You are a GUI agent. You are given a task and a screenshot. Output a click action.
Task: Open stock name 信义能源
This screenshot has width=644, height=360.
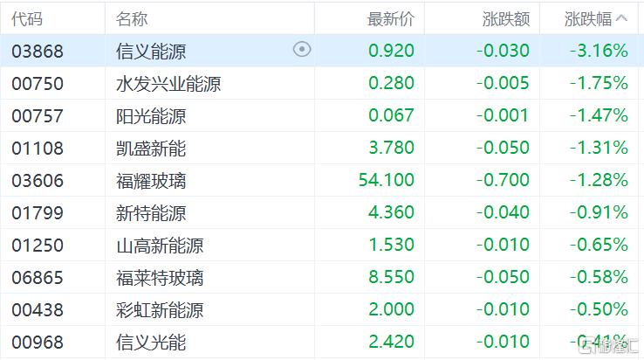[x=151, y=52]
